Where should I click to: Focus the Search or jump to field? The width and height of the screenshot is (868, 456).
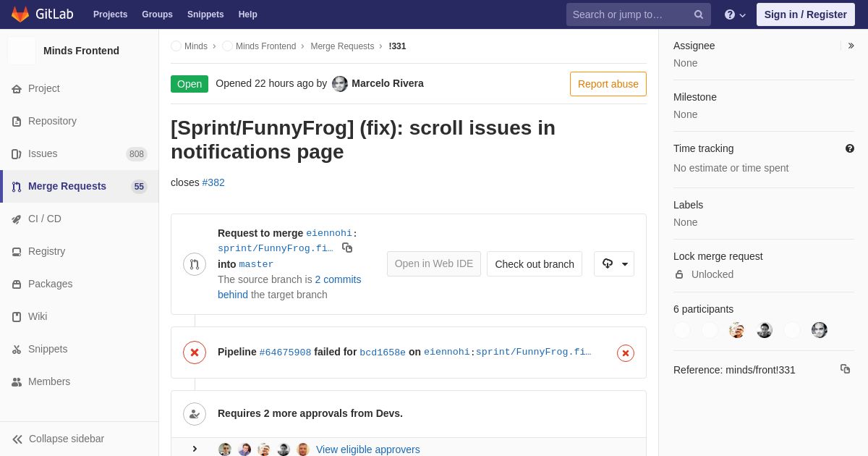[639, 14]
